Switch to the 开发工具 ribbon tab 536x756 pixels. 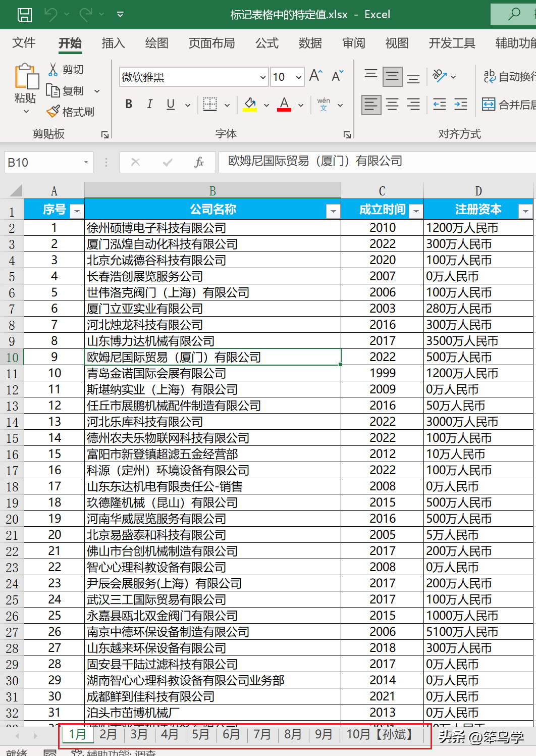[x=452, y=43]
